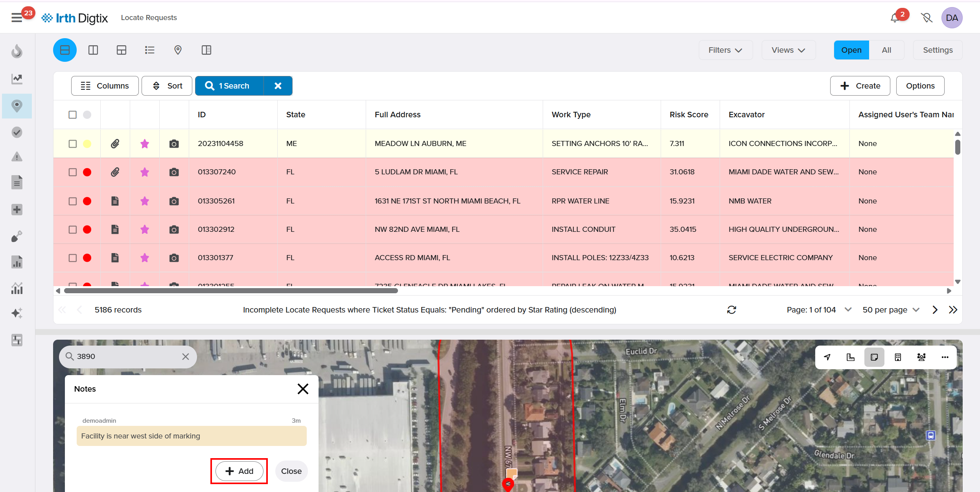Select the Open tab
980x492 pixels.
click(851, 50)
